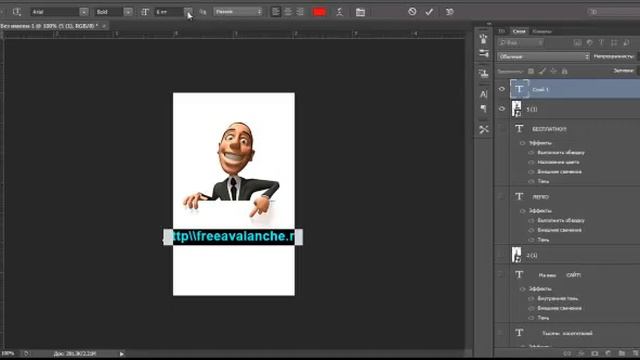Click the zoom percentage field in status bar
This screenshot has height=360, width=640.
point(8,353)
